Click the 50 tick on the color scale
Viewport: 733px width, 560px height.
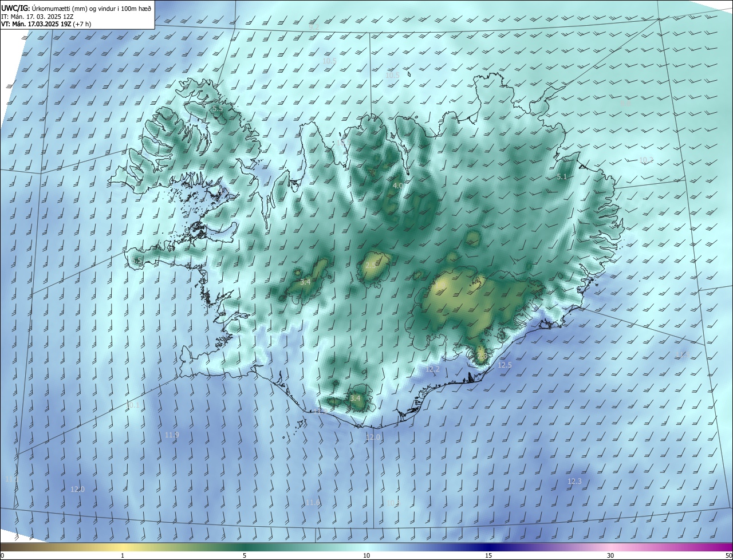pyautogui.click(x=728, y=555)
